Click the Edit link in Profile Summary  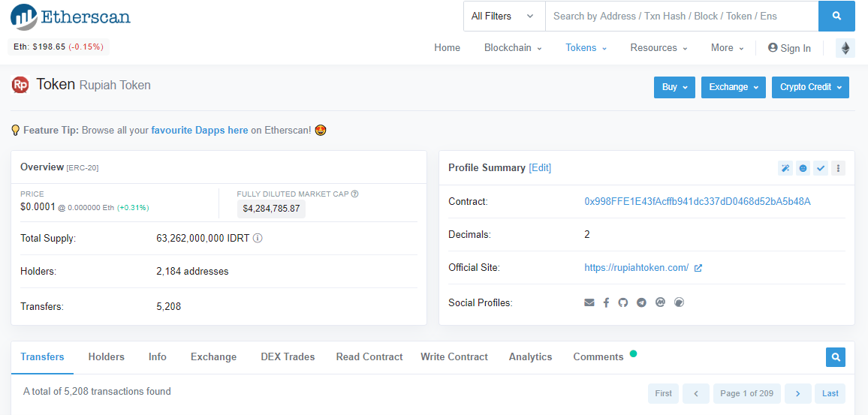point(540,167)
